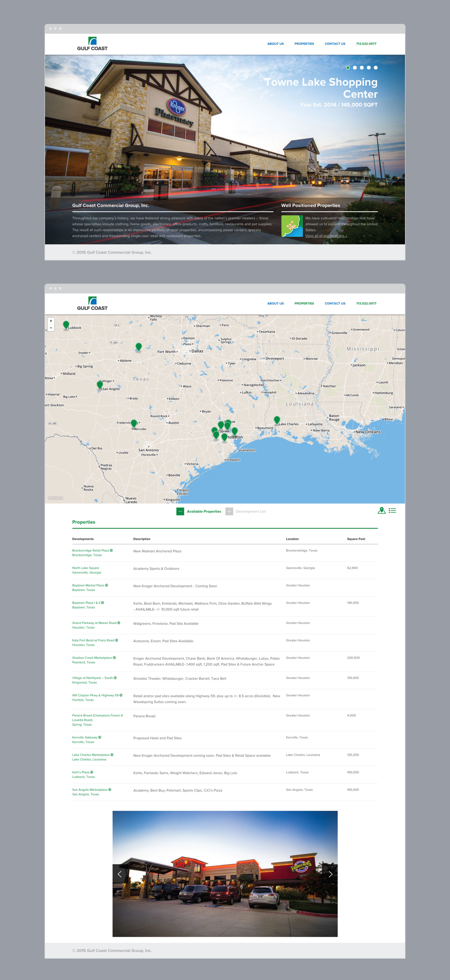450x980 pixels.
Task: Open Properties in the bottom window nav
Action: (x=304, y=304)
